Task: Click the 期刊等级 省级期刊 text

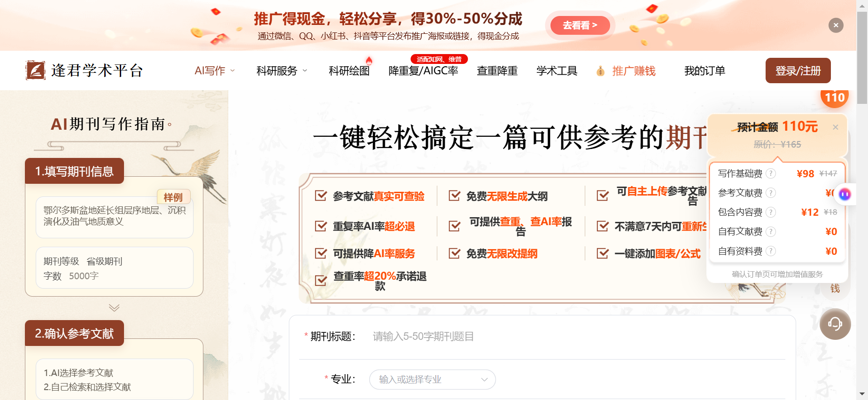Action: point(83,261)
